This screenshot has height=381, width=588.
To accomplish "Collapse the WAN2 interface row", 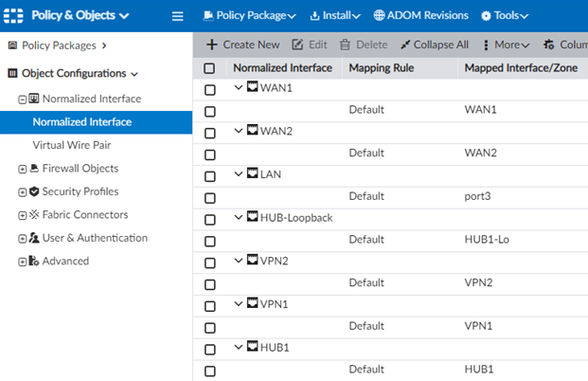I will click(240, 131).
